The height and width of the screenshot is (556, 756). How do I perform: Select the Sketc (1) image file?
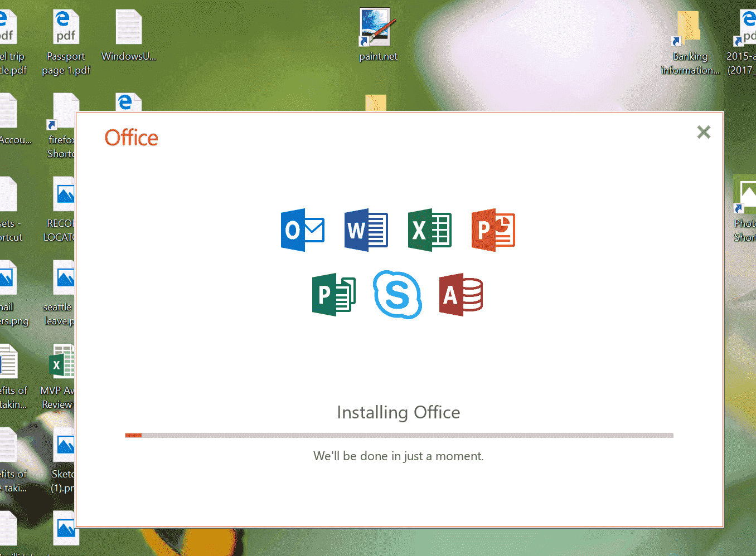pyautogui.click(x=63, y=460)
